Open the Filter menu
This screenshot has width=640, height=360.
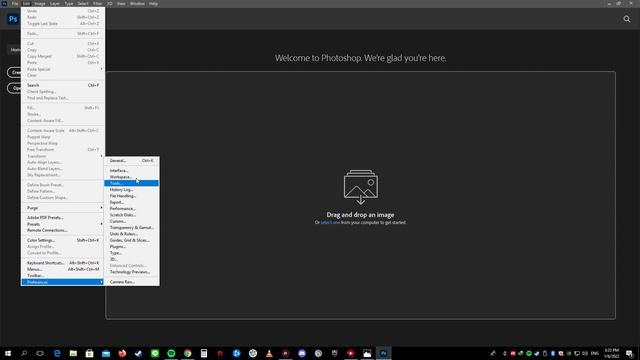(98, 3)
